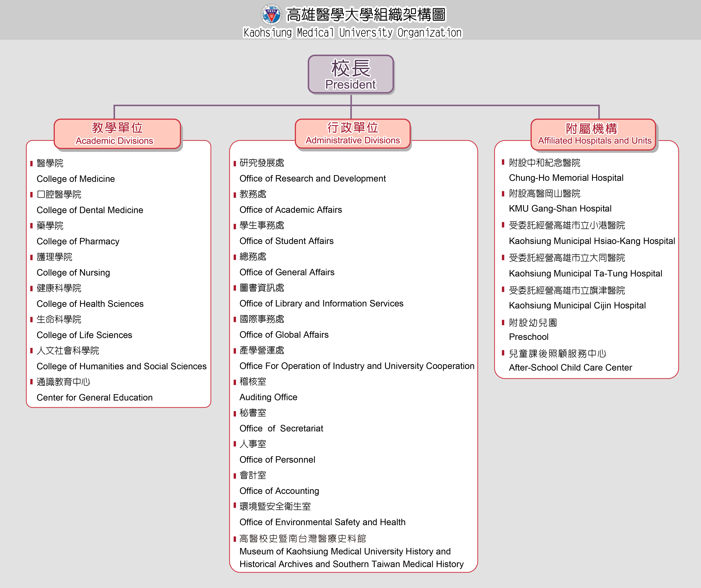Image resolution: width=701 pixels, height=588 pixels.
Task: Click Office of Secretariat
Action: pyautogui.click(x=281, y=428)
